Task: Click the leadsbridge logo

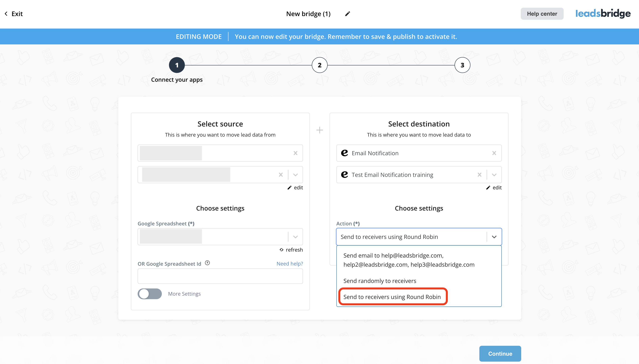Action: click(x=603, y=13)
